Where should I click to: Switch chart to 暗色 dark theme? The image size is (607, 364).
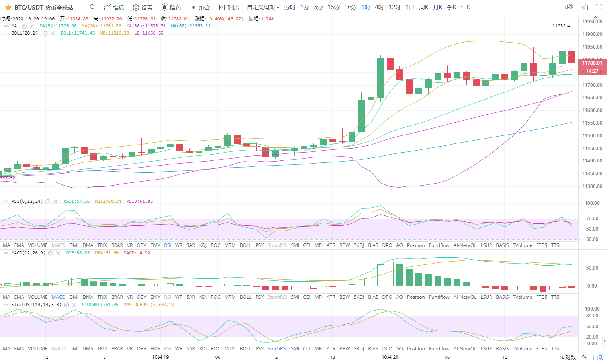[x=171, y=7]
